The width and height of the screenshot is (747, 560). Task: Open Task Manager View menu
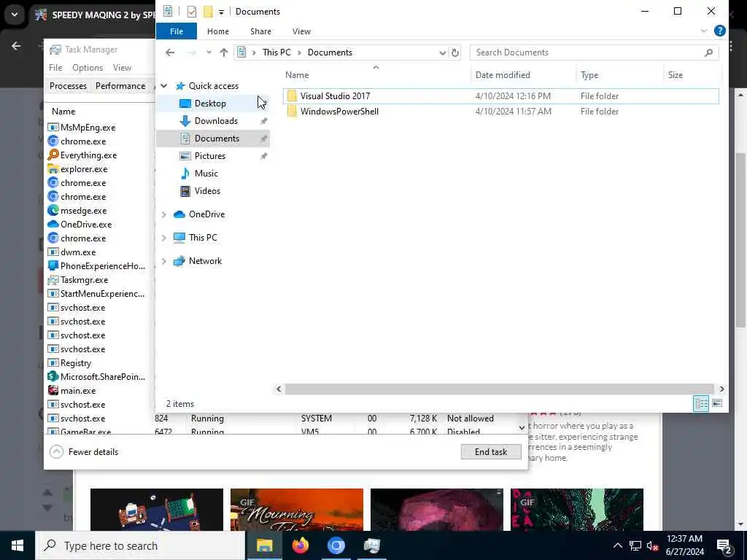[122, 68]
